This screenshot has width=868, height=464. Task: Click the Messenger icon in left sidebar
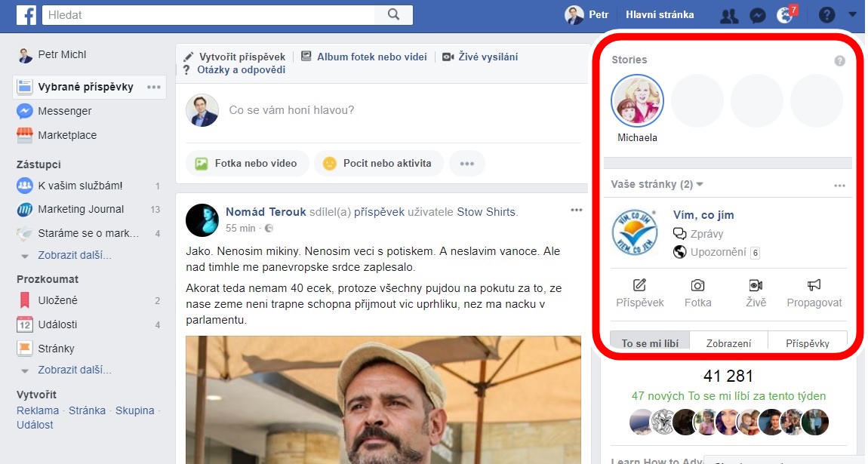coord(24,111)
